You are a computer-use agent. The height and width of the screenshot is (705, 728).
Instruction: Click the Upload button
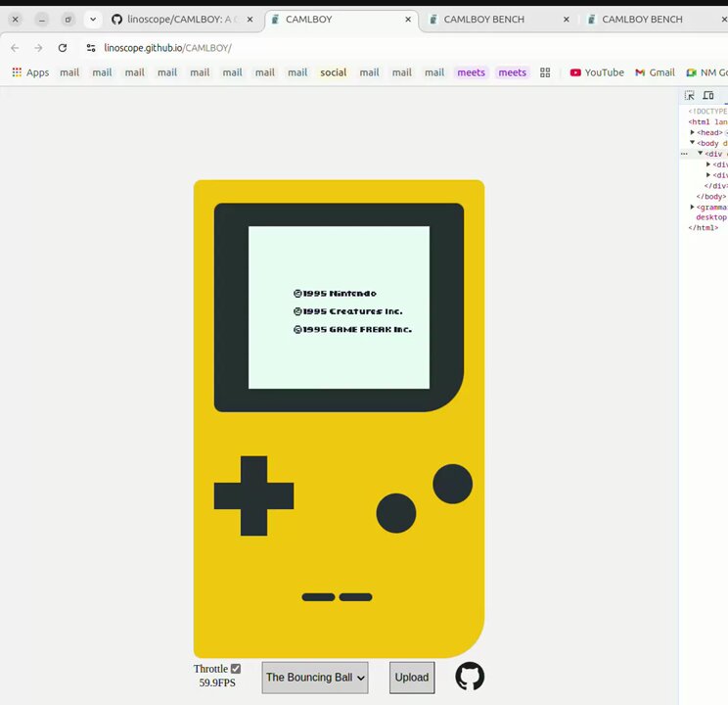[412, 678]
